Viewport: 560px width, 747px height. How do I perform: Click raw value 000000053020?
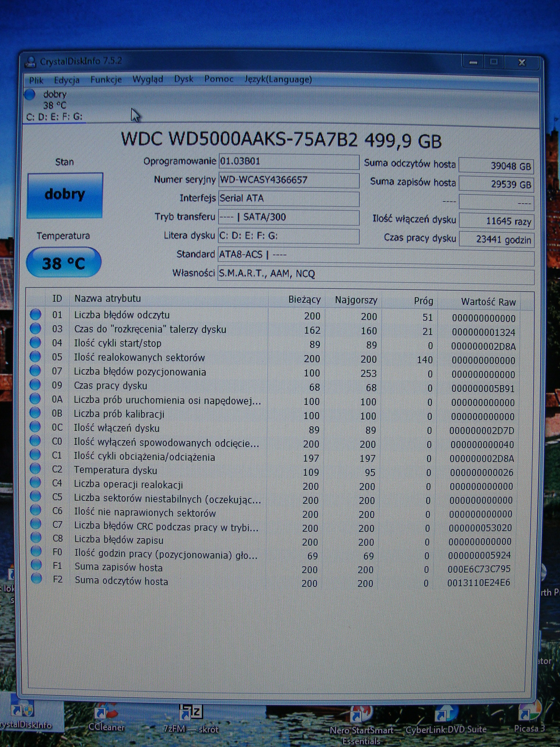pyautogui.click(x=480, y=528)
